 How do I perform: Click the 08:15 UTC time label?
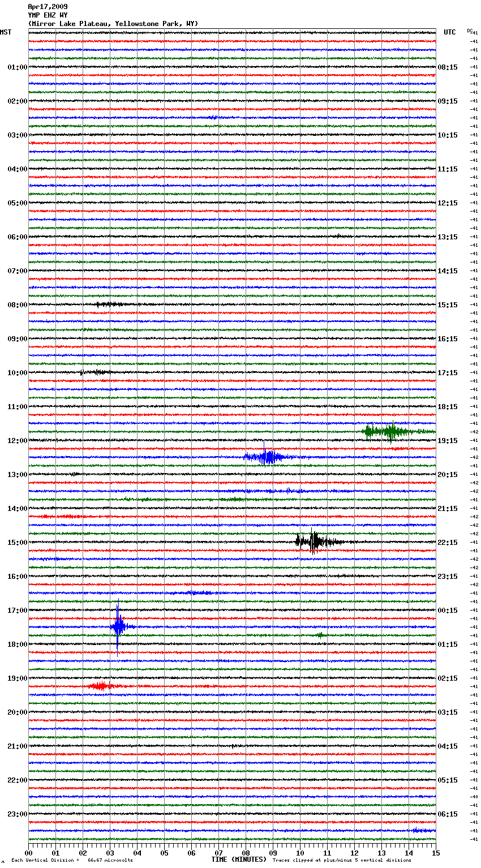(448, 67)
